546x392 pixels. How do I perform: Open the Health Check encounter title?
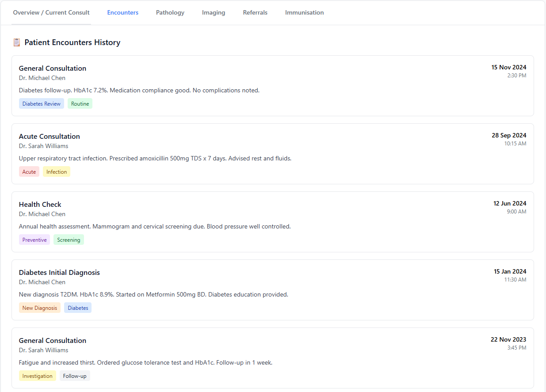point(40,204)
